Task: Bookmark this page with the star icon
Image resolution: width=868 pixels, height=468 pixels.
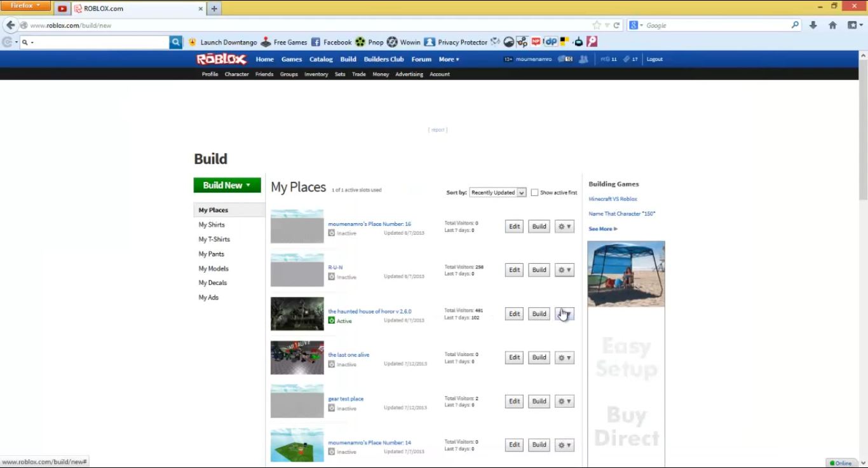Action: coord(596,25)
